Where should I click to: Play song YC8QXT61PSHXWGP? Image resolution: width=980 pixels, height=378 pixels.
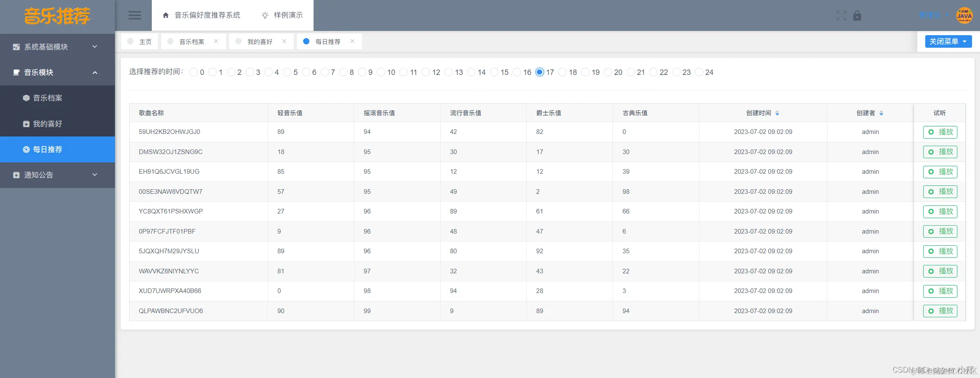tap(940, 212)
